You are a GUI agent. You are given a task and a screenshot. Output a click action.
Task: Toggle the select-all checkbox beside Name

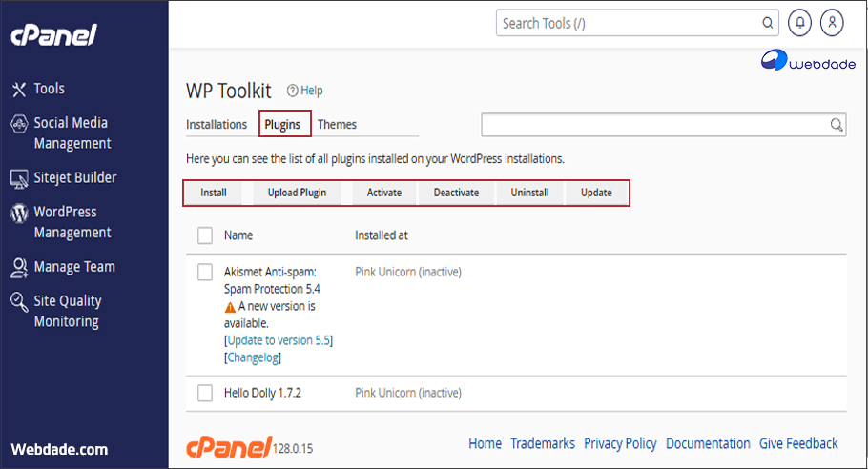click(204, 235)
